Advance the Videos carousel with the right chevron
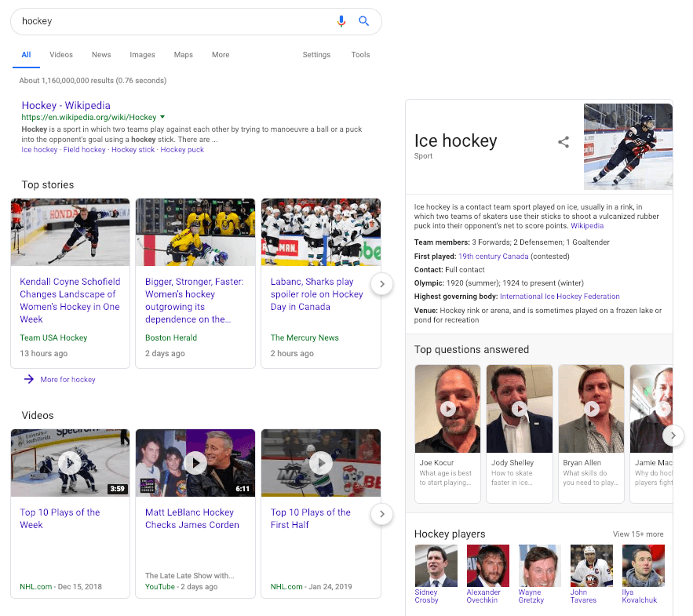This screenshot has height=616, width=693. [382, 514]
